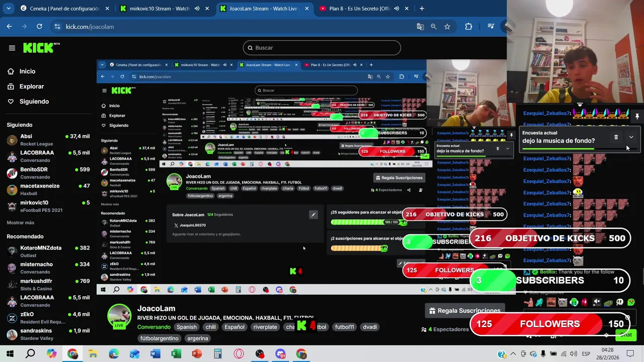This screenshot has height=362, width=644.
Task: Open Opera browser from the taskbar
Action: [238, 354]
